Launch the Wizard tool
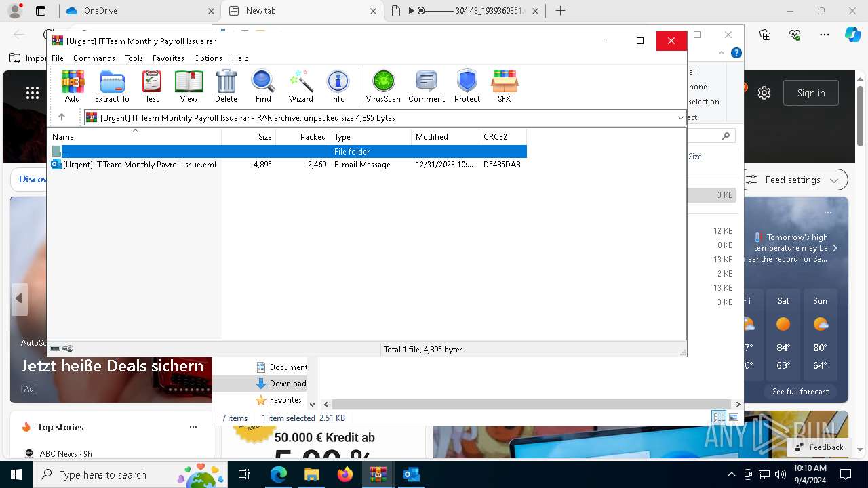This screenshot has height=488, width=868. pos(300,86)
